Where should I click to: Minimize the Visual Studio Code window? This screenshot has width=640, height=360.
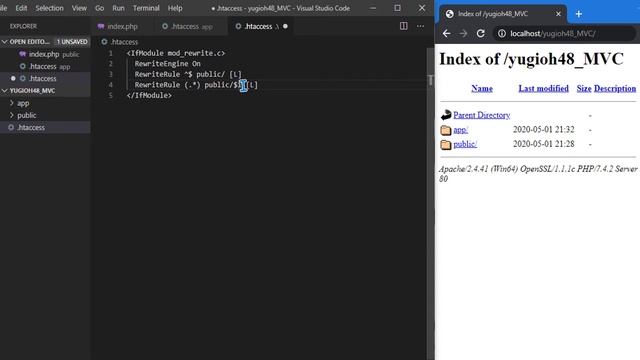click(x=373, y=8)
